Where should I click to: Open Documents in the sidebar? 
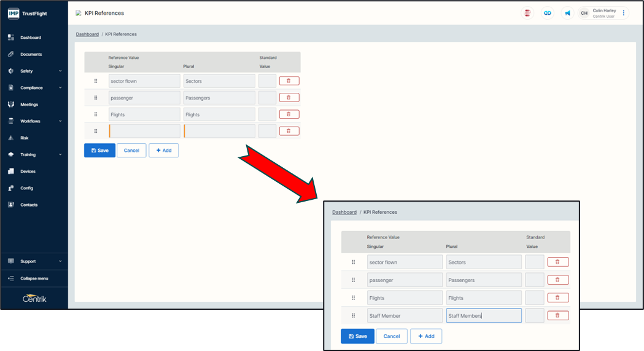click(x=31, y=54)
